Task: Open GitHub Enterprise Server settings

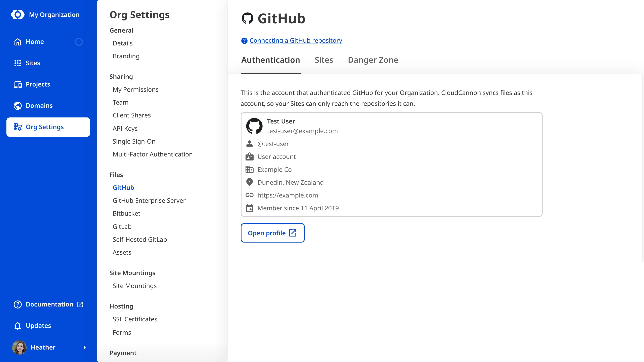Action: click(x=149, y=201)
